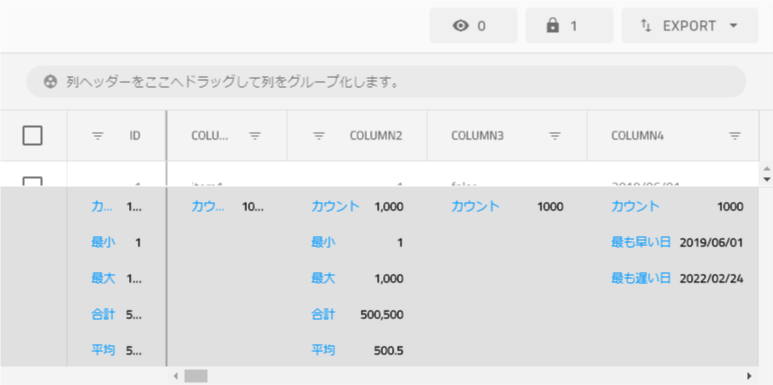Open filter icon for COLUMN3
The width and height of the screenshot is (773, 385).
[555, 136]
